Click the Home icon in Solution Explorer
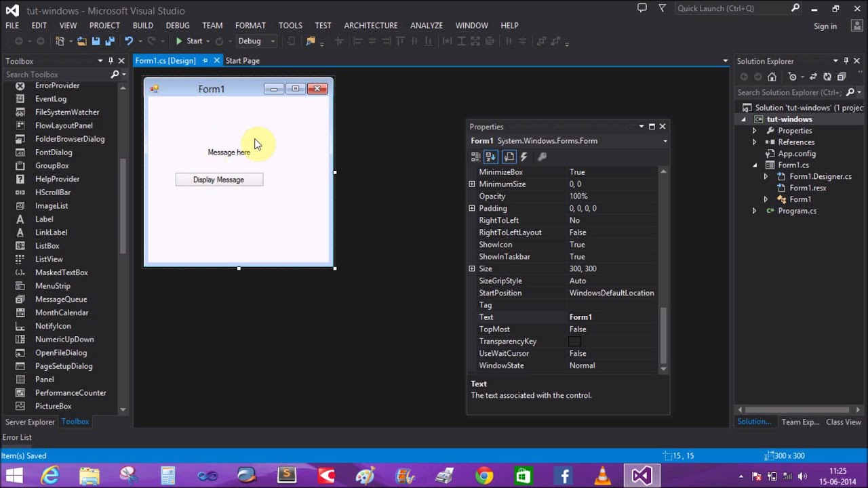This screenshot has width=868, height=488. pyautogui.click(x=772, y=77)
